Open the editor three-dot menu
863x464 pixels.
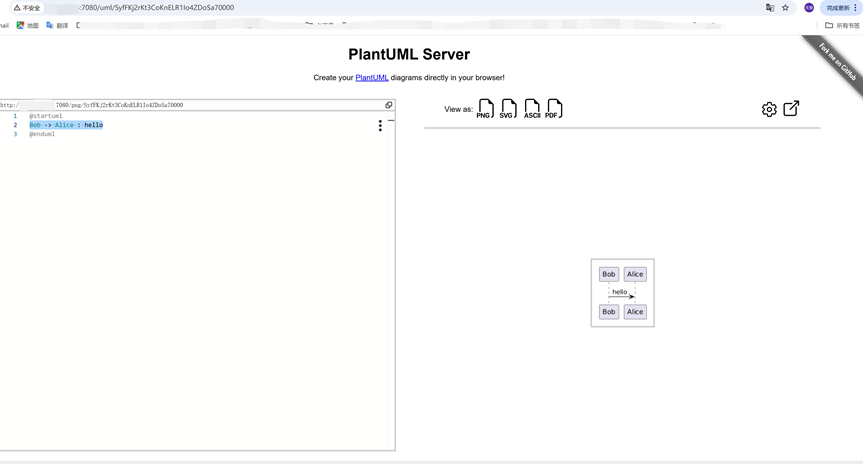coord(380,125)
